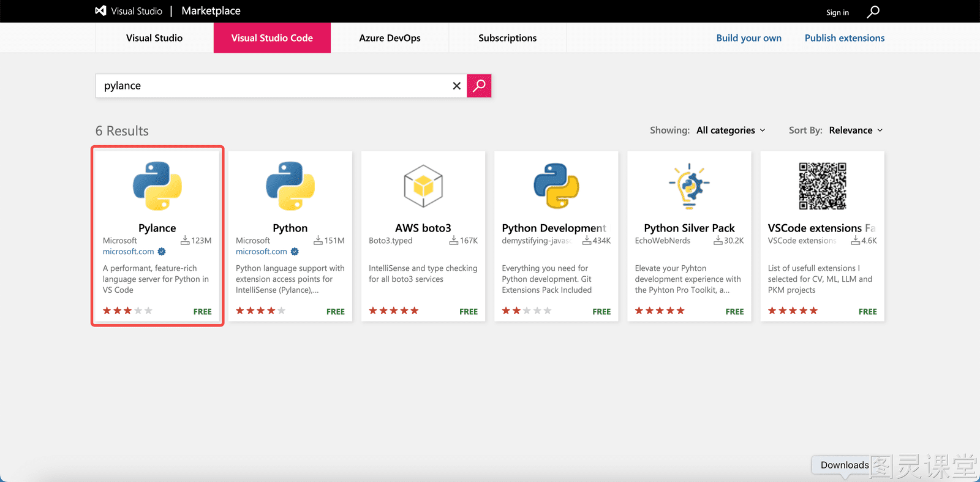Click the Python Development logo icon
This screenshot has height=482, width=980.
tap(556, 186)
